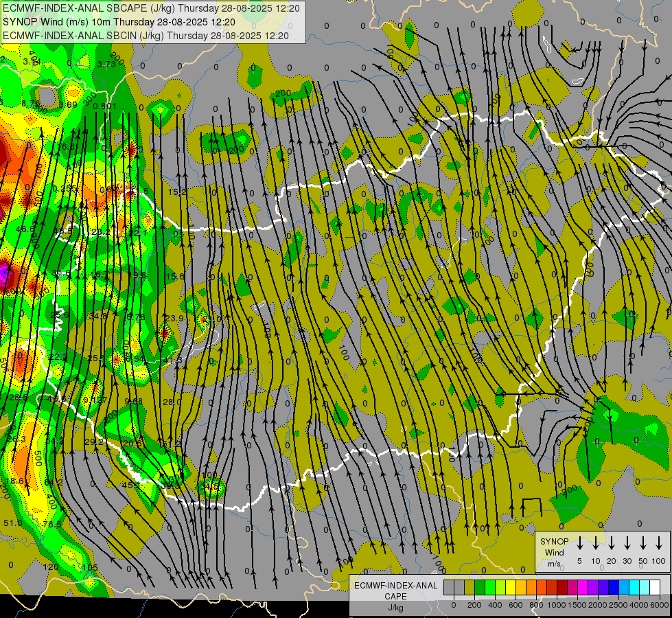The width and height of the screenshot is (672, 618).
Task: Select the bright green CAPE legend swatch
Action: click(x=490, y=587)
